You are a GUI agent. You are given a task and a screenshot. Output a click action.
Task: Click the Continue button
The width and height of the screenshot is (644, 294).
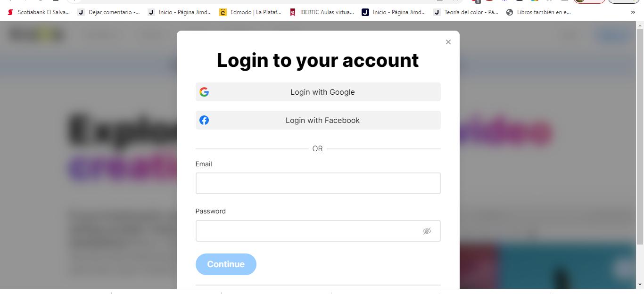click(226, 264)
